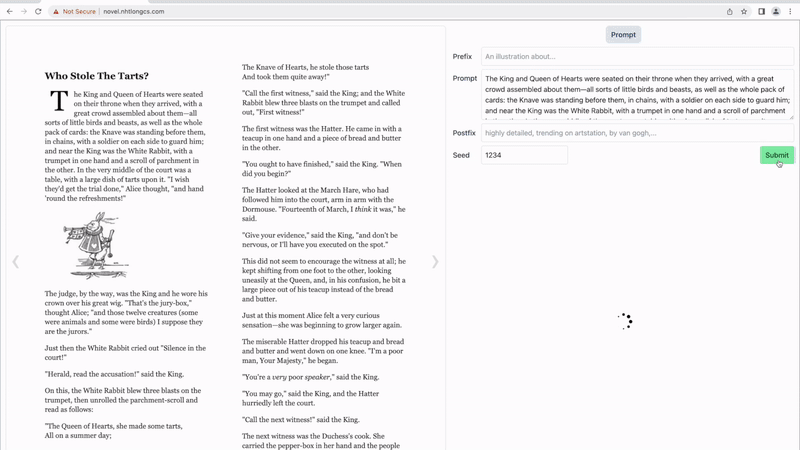Click the paragraph "The first witness was the Hatter"
800x450 pixels.
(x=321, y=138)
